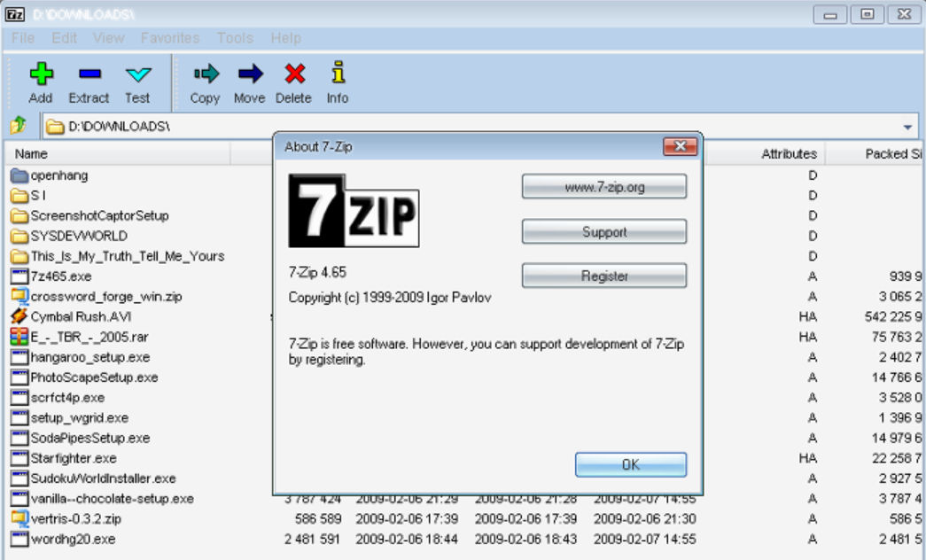926x560 pixels.
Task: Click the date '2009-02-06 18:44'
Action: (x=407, y=539)
